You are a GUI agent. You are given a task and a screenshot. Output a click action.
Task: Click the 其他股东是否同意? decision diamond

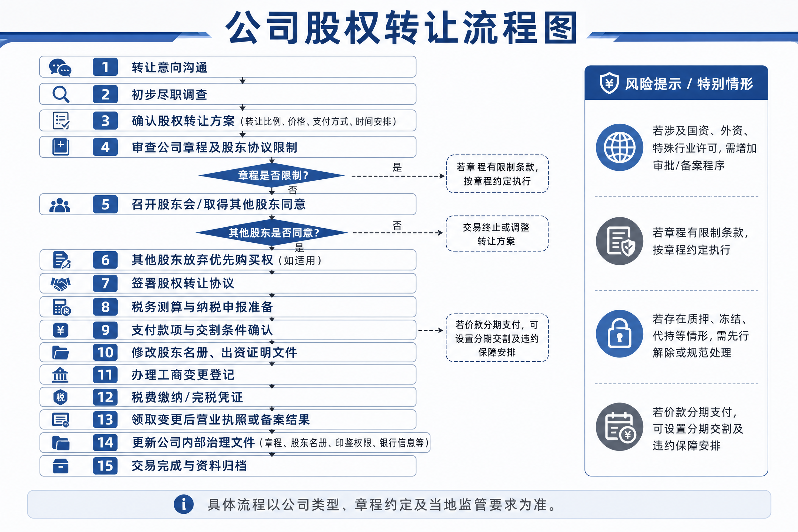[272, 233]
